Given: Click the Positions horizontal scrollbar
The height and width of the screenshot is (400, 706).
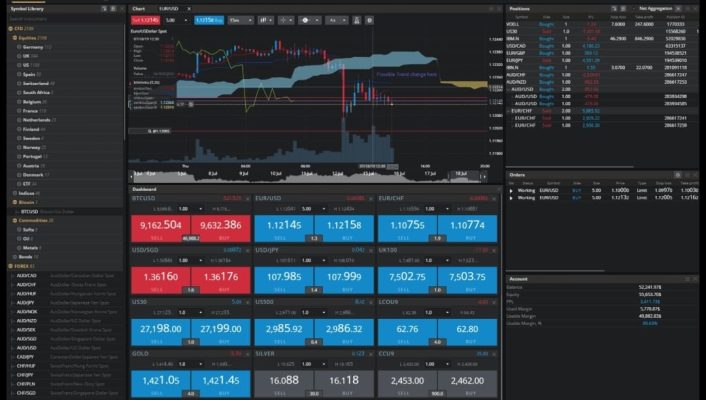Looking at the screenshot, I should point(570,167).
